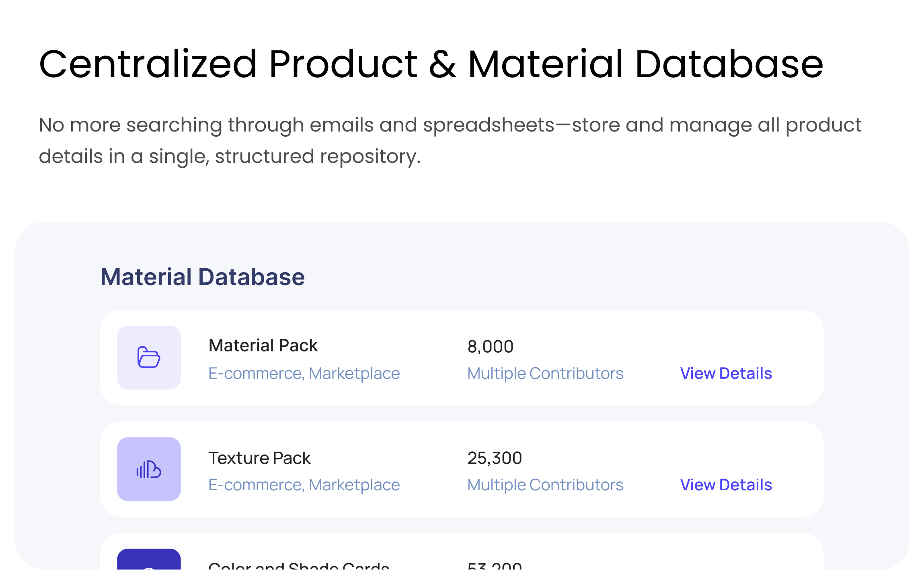Click the Texture Pack waveform icon
The width and height of the screenshot is (924, 584).
149,469
